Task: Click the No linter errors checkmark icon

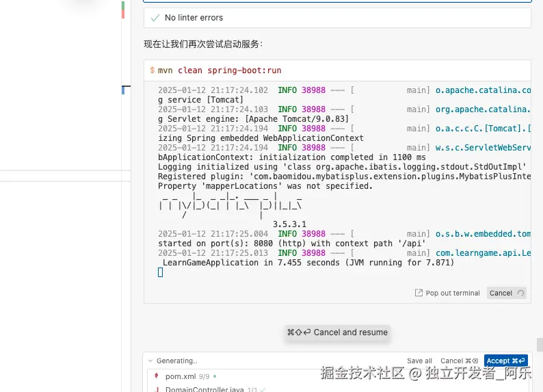Action: tap(155, 18)
